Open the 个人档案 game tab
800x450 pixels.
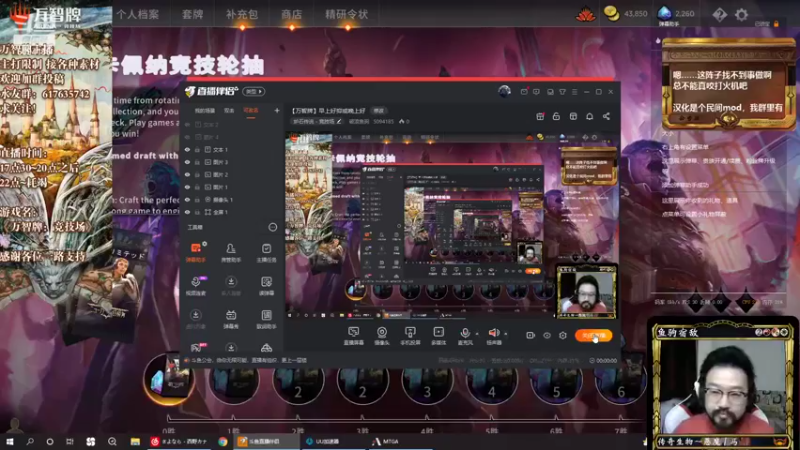click(137, 14)
